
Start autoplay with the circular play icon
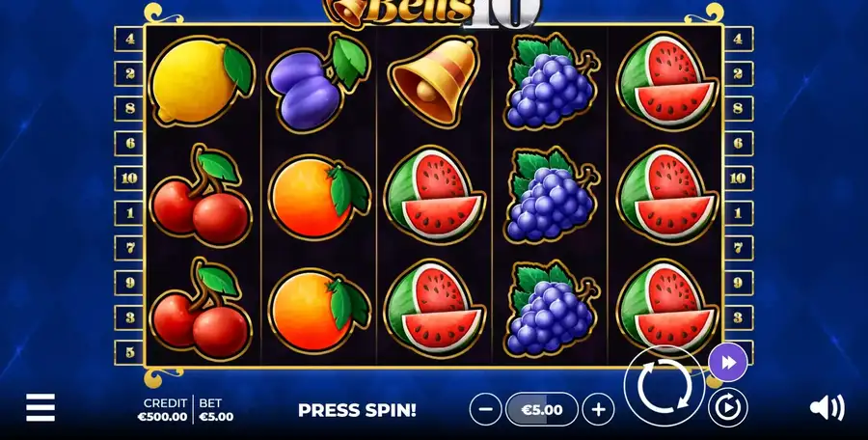point(727,408)
